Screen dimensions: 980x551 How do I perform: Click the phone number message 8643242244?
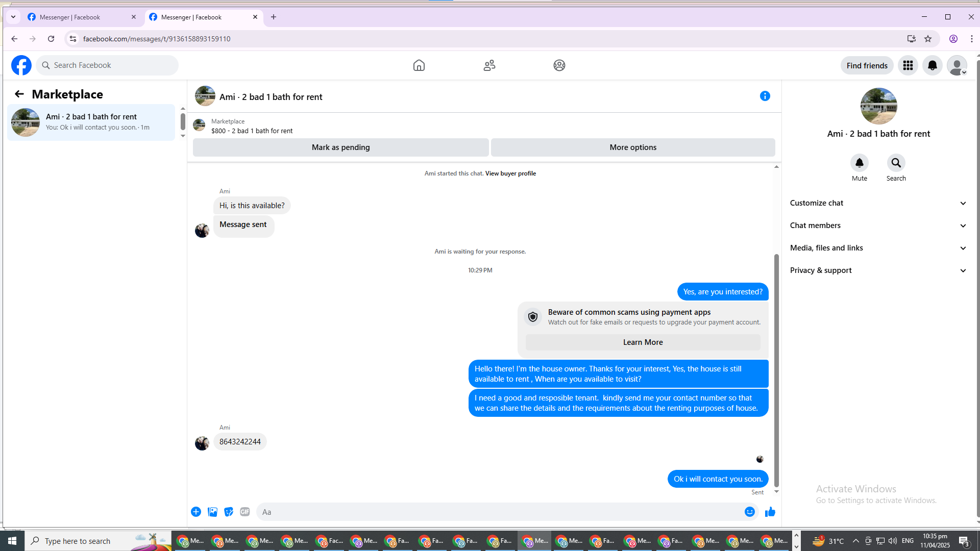240,442
